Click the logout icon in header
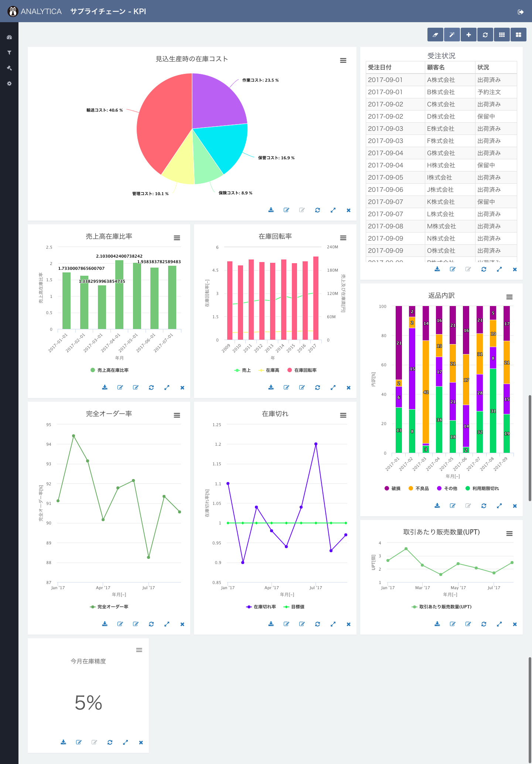 click(x=521, y=12)
